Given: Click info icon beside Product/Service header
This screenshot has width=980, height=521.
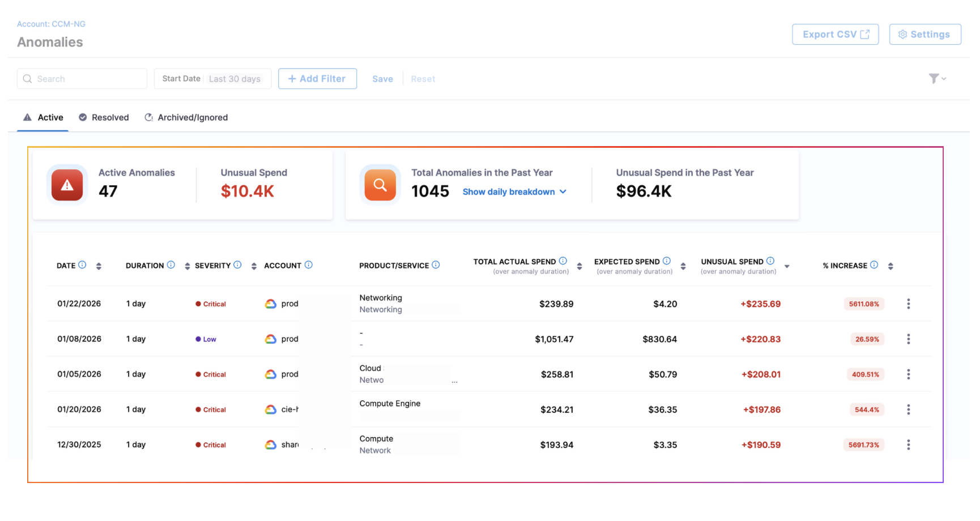Looking at the screenshot, I should [x=436, y=264].
